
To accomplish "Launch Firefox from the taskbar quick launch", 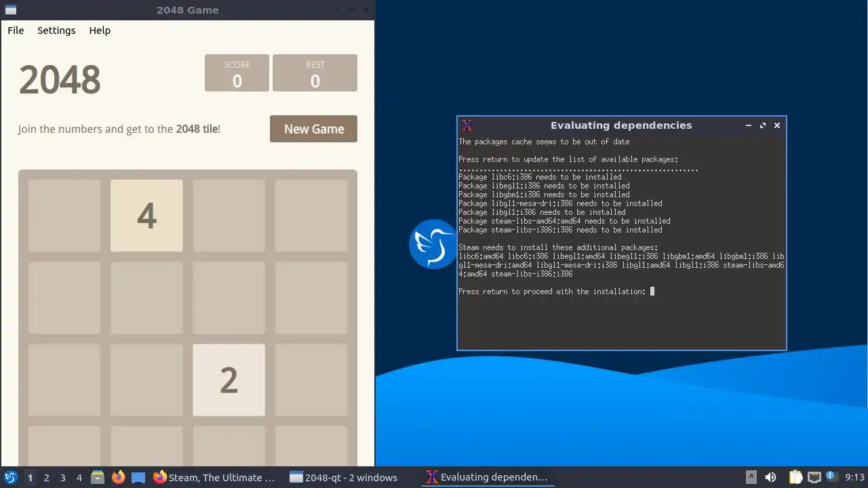I will tap(118, 478).
